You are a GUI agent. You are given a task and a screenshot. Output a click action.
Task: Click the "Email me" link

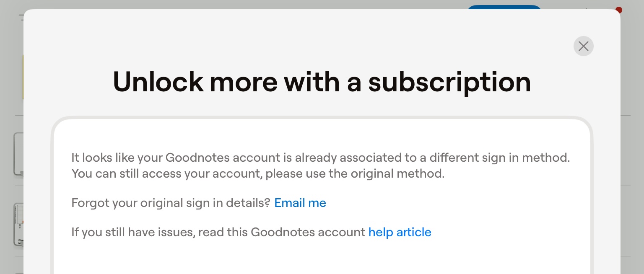click(x=300, y=203)
